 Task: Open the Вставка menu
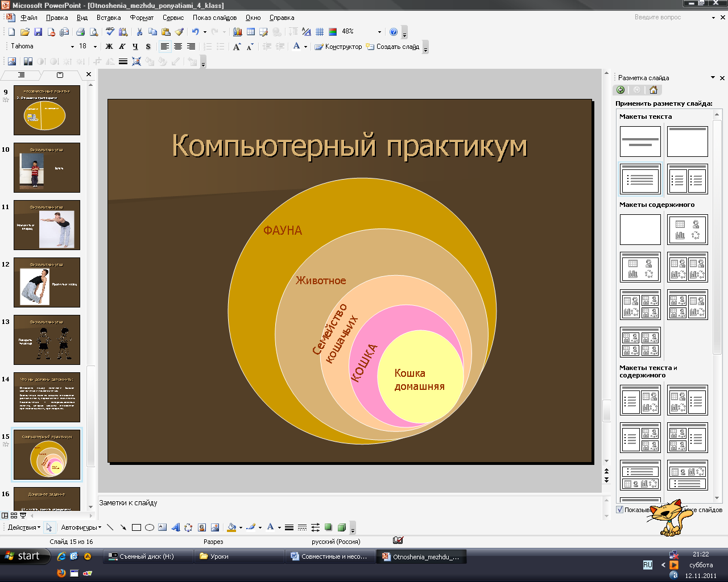click(x=109, y=18)
